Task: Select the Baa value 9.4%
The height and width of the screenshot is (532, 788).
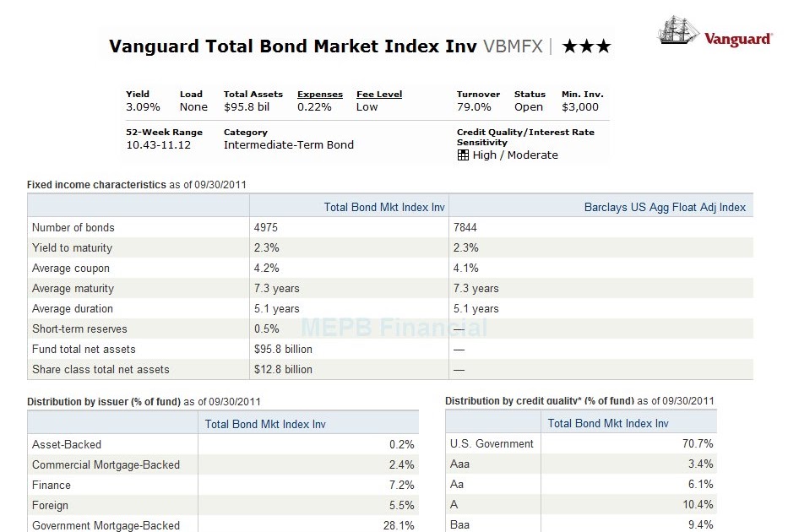Action: coord(700,525)
